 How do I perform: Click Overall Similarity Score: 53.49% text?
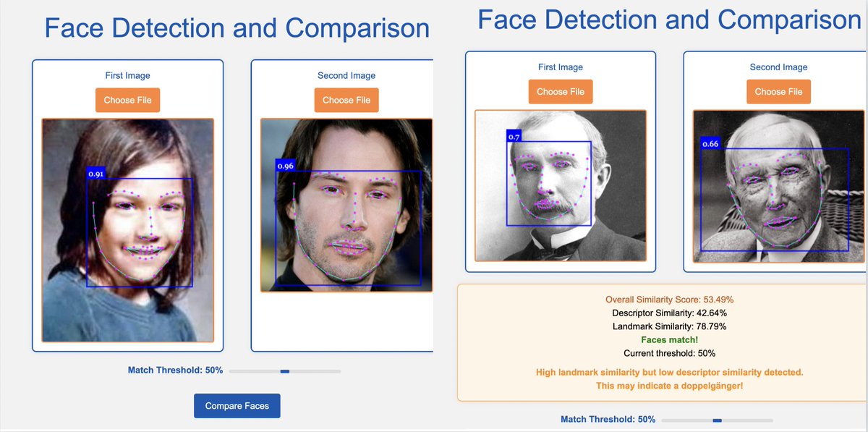(x=670, y=299)
